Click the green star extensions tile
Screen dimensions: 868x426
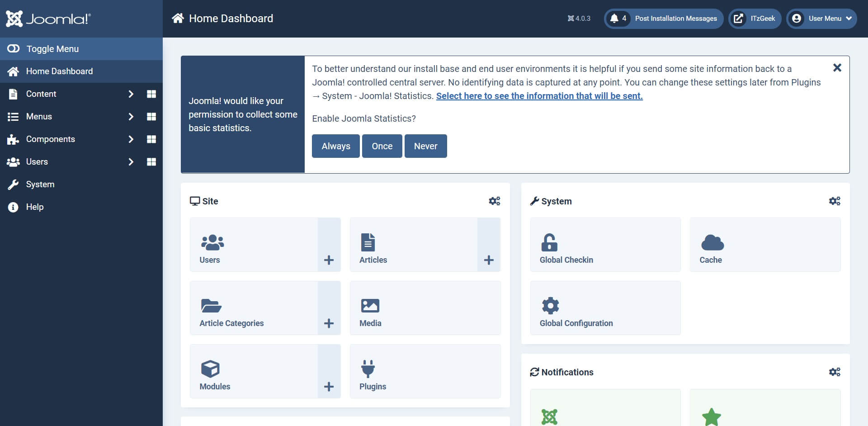pos(765,407)
